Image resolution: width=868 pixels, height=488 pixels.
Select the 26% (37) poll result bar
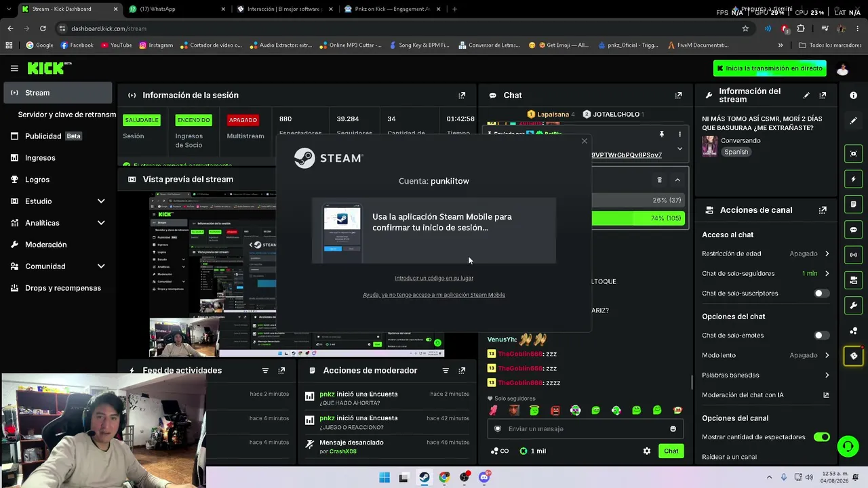pos(638,201)
